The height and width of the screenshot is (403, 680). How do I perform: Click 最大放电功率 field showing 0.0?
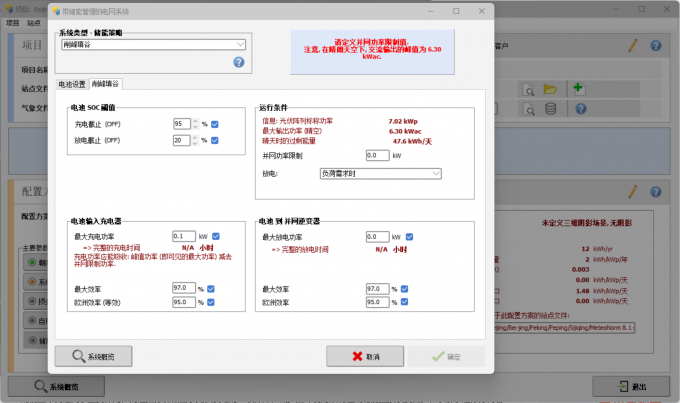tap(378, 237)
